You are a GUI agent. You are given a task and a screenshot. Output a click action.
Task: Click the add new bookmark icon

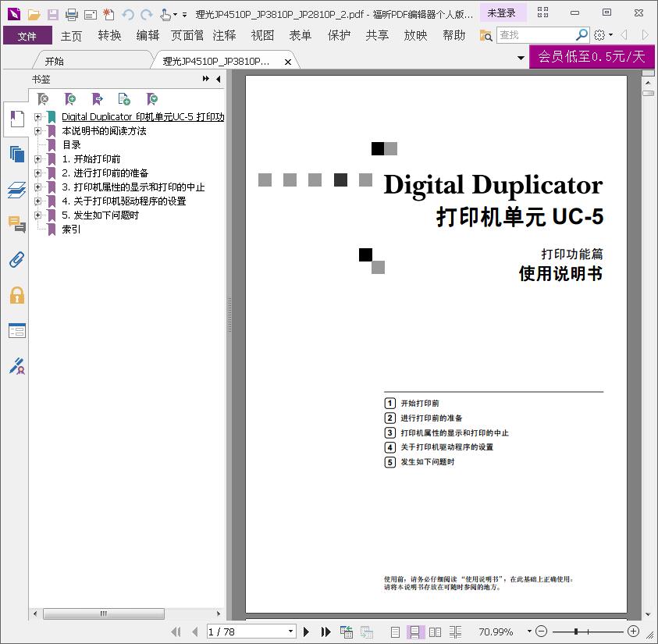click(70, 99)
